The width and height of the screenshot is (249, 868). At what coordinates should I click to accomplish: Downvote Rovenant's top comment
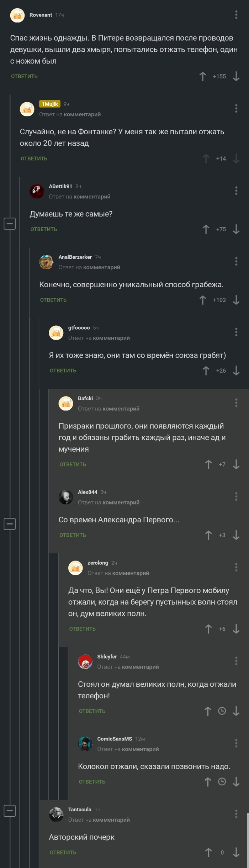[235, 76]
